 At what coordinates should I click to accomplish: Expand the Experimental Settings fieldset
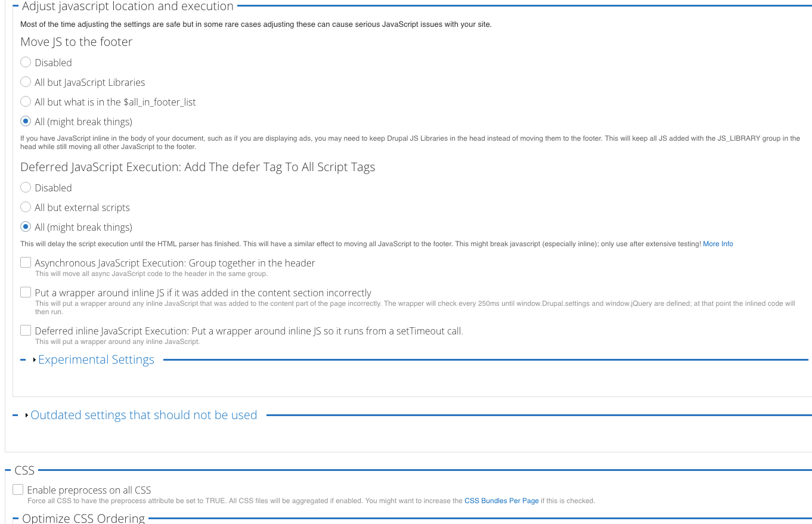point(96,359)
